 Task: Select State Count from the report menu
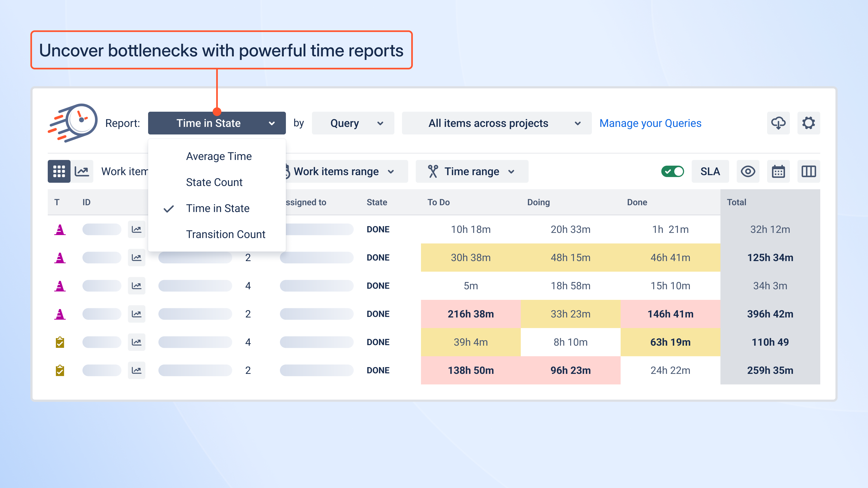(214, 182)
